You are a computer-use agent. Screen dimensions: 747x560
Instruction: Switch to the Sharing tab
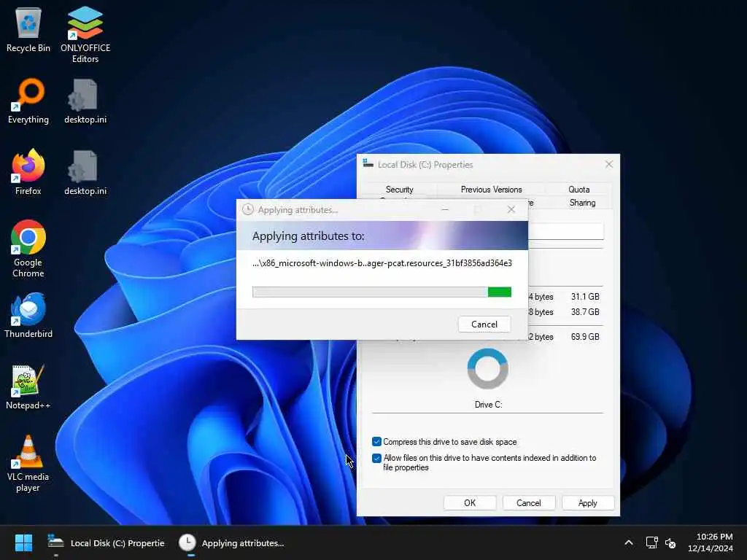[x=582, y=203]
